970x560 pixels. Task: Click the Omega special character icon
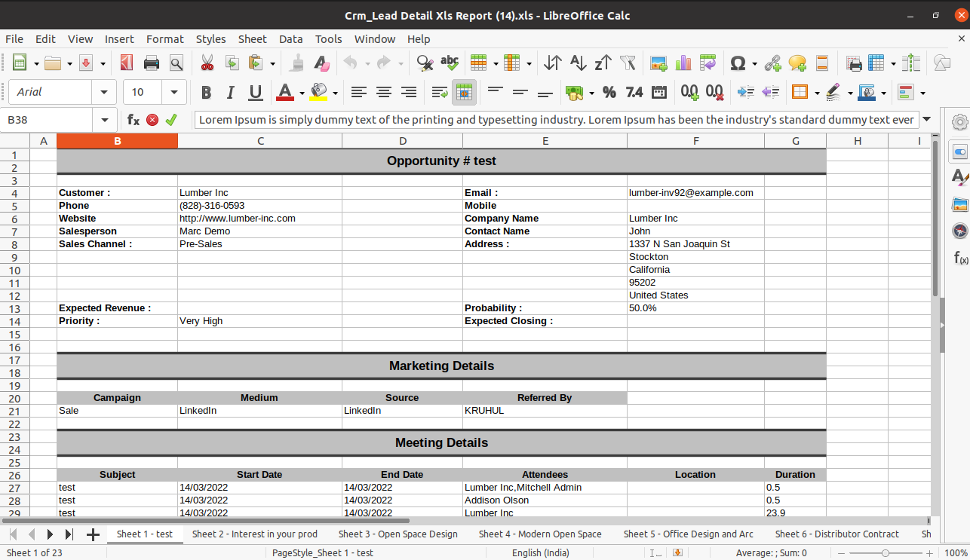tap(738, 63)
